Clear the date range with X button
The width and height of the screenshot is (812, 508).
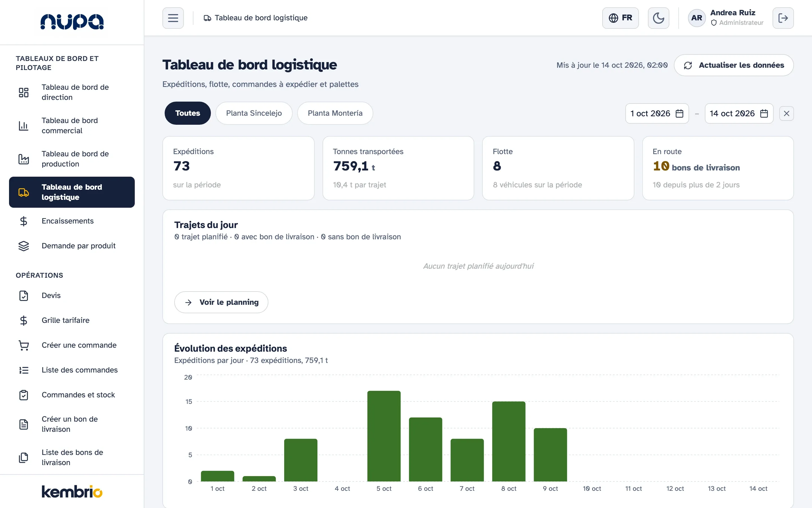786,113
